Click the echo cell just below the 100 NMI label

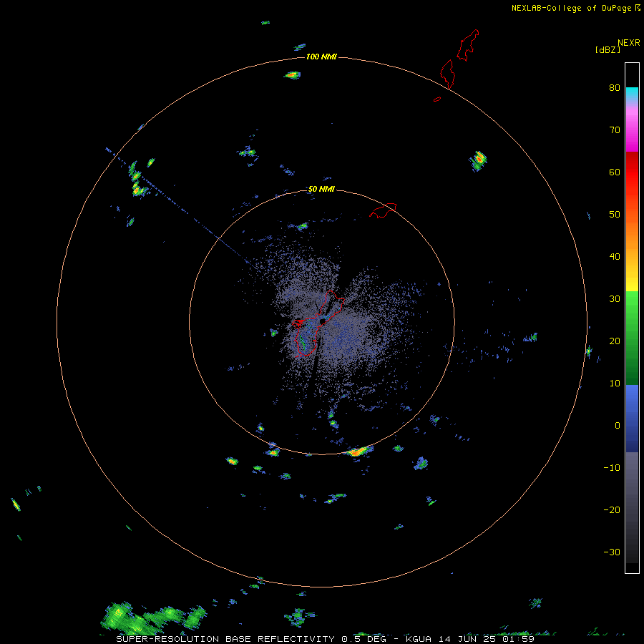(x=293, y=74)
